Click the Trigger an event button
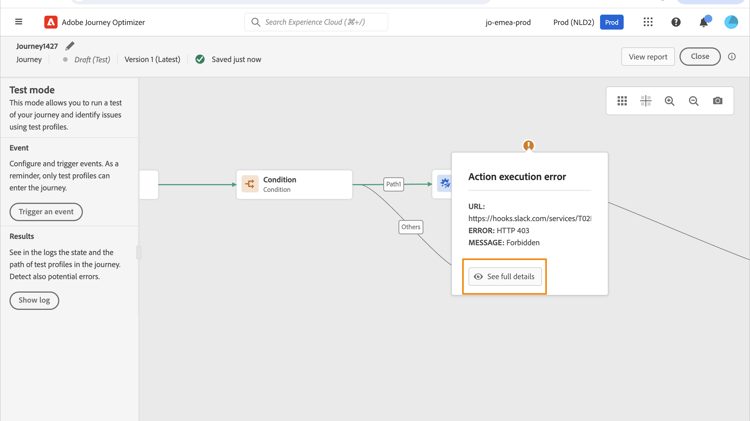 point(46,212)
